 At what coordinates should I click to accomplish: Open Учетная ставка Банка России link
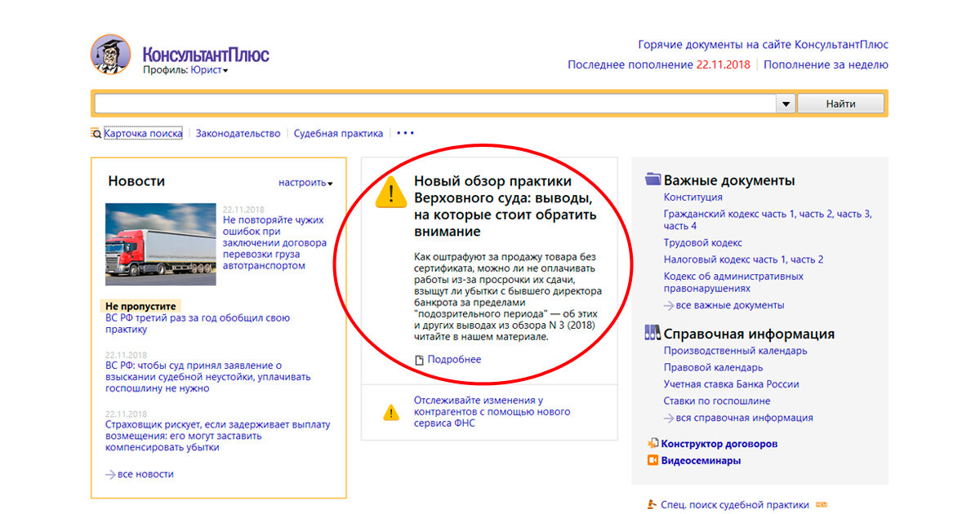coord(732,384)
